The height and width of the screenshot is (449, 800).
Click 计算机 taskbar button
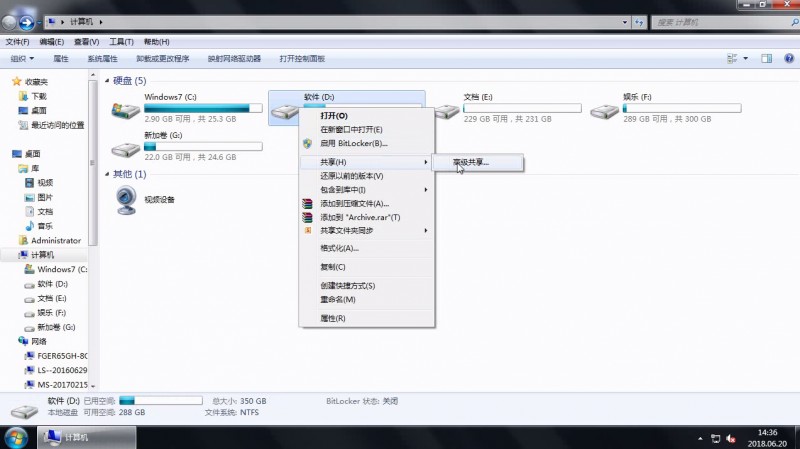click(x=87, y=438)
